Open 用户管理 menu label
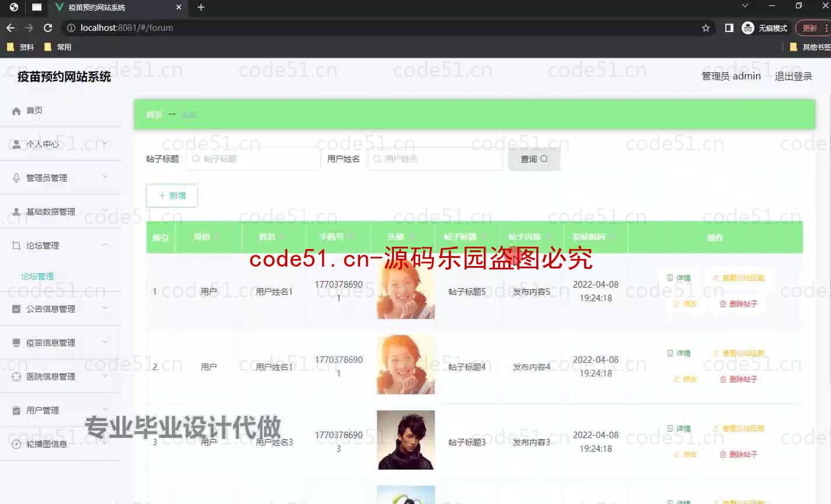 pos(43,410)
